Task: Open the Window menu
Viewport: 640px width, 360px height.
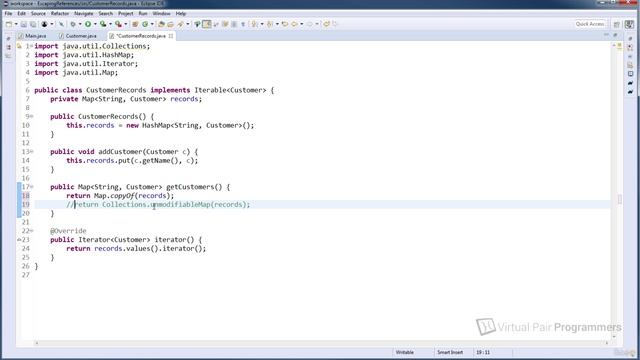Action: click(x=161, y=13)
